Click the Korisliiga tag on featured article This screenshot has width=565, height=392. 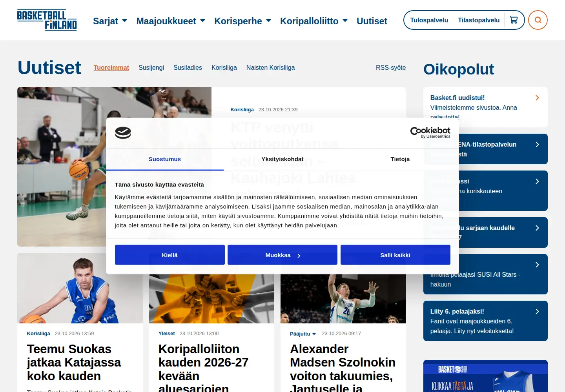pos(242,110)
